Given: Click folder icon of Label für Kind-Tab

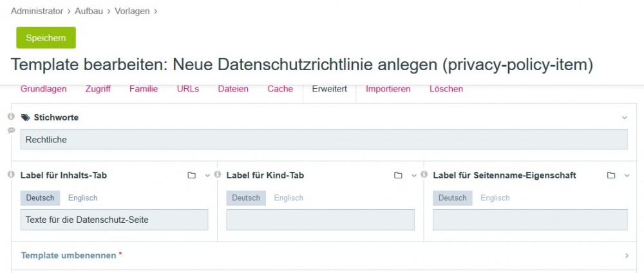Looking at the screenshot, I should (x=398, y=175).
